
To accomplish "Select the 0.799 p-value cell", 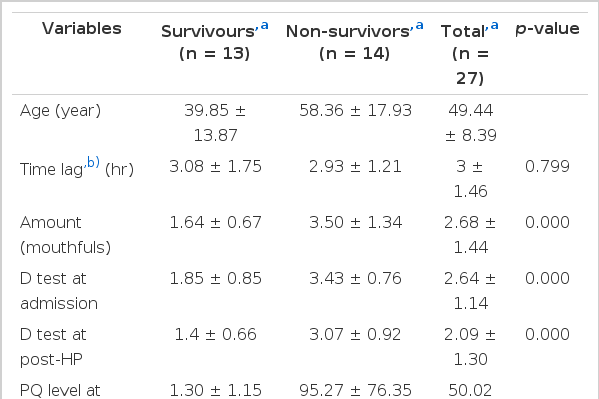I will pyautogui.click(x=547, y=166).
